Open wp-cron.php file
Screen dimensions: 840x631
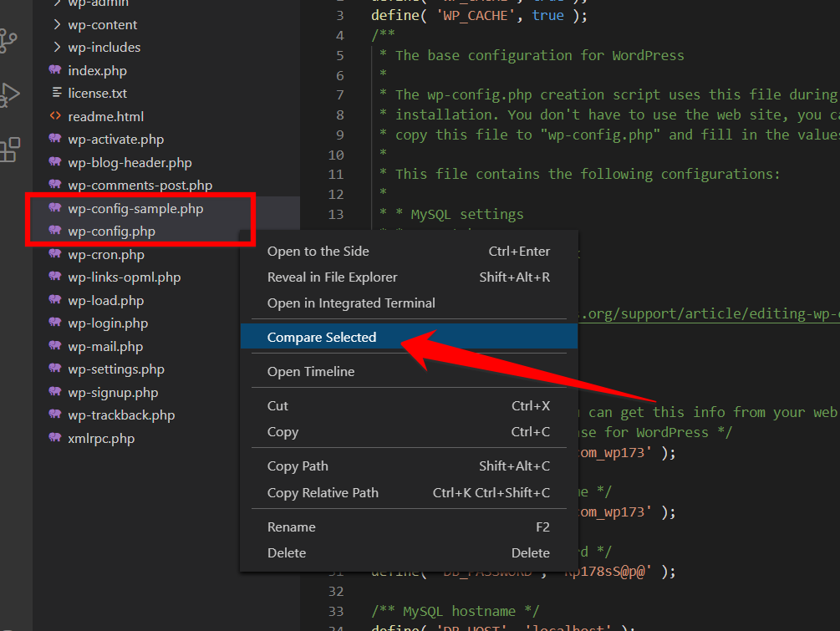pos(106,254)
